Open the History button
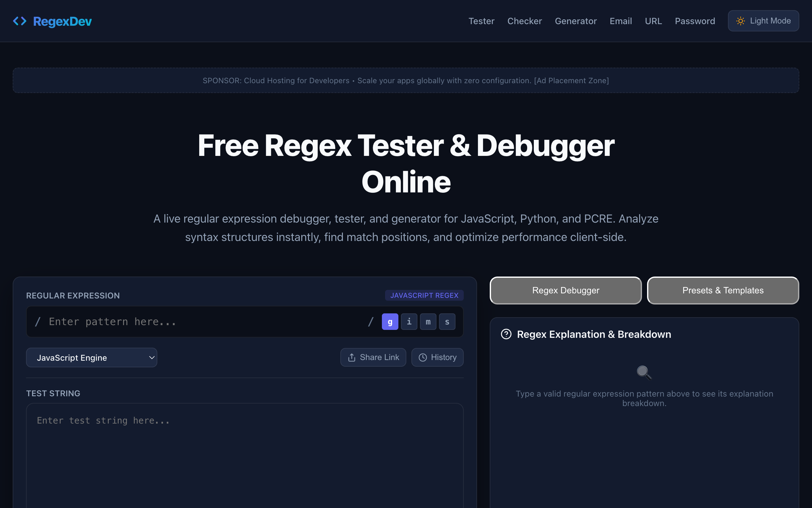 (x=437, y=357)
